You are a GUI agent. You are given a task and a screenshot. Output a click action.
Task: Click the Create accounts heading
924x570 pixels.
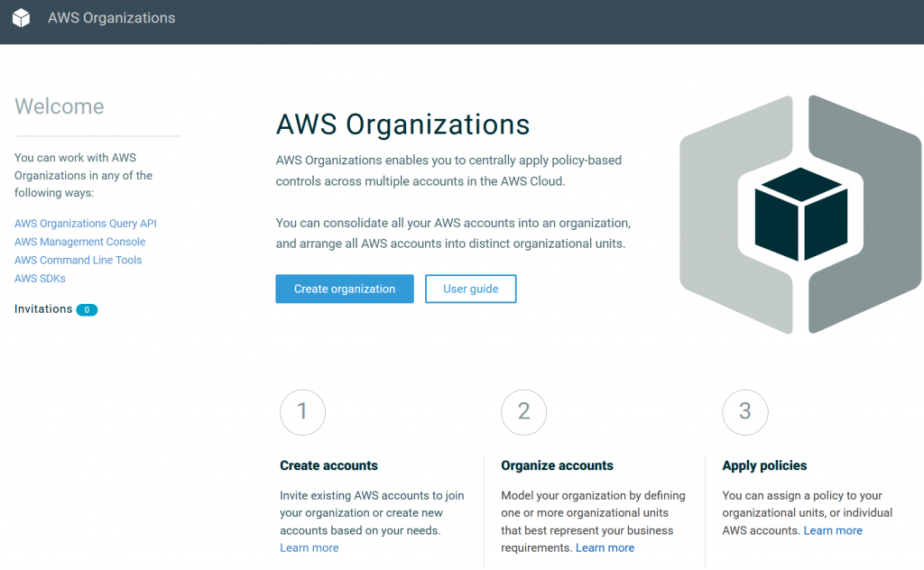coord(328,465)
